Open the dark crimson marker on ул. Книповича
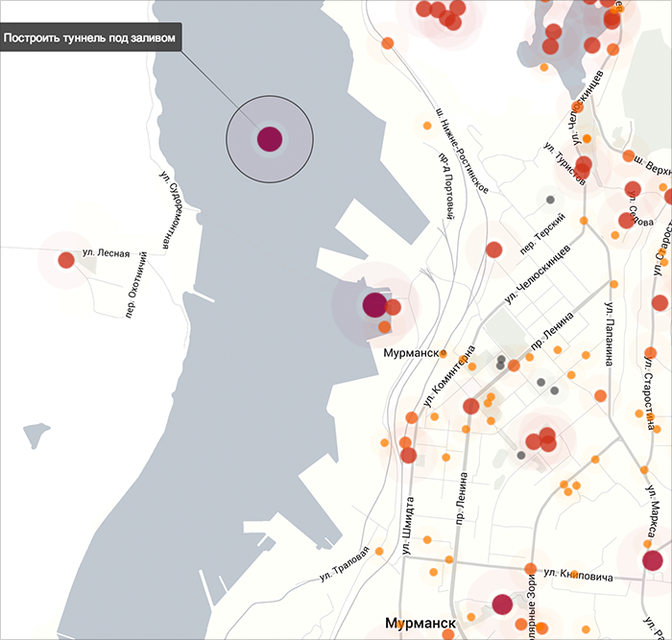 click(653, 561)
